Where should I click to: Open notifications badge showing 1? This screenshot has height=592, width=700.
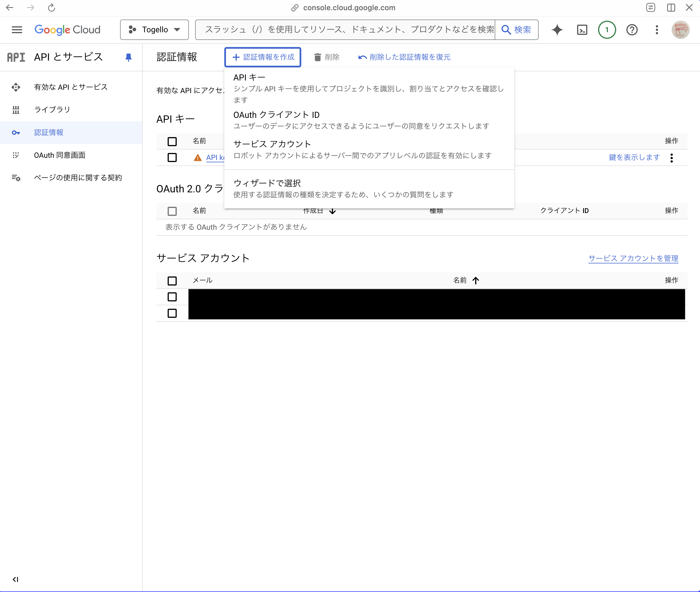pyautogui.click(x=607, y=30)
